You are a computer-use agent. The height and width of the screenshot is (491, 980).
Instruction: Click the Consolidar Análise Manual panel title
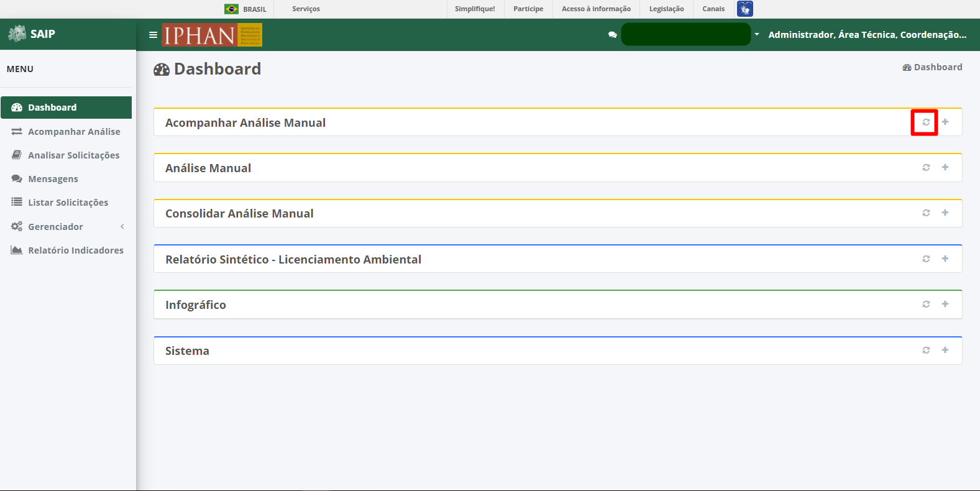[239, 213]
